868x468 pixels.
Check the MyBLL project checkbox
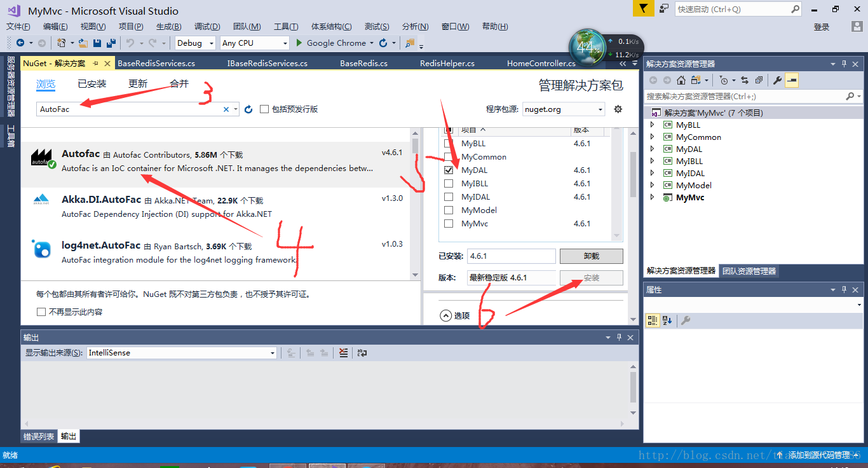click(449, 144)
